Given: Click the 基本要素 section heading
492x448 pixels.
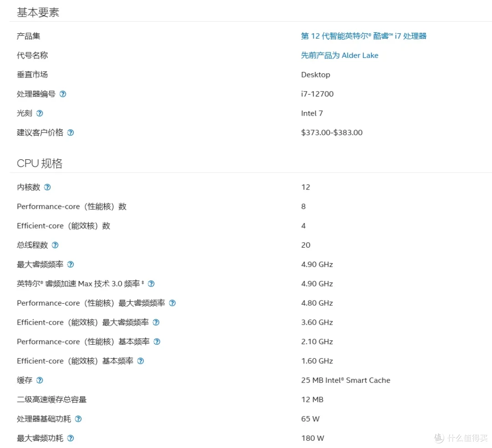Looking at the screenshot, I should [x=38, y=13].
